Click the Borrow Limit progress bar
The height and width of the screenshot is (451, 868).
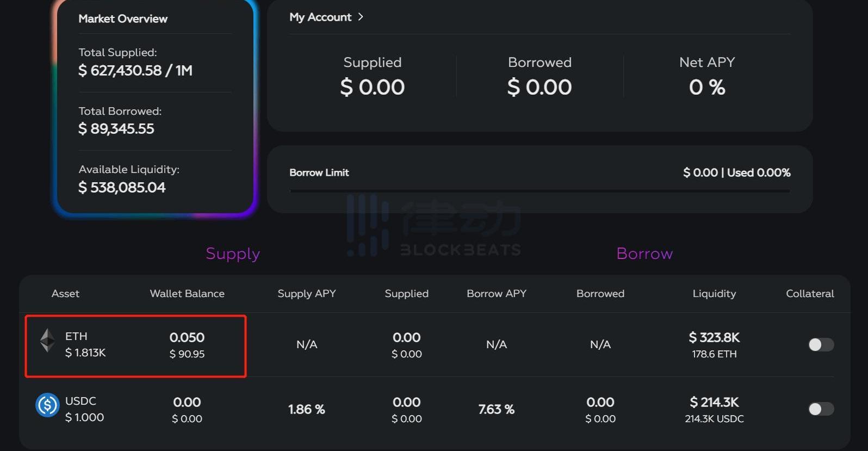pyautogui.click(x=540, y=191)
